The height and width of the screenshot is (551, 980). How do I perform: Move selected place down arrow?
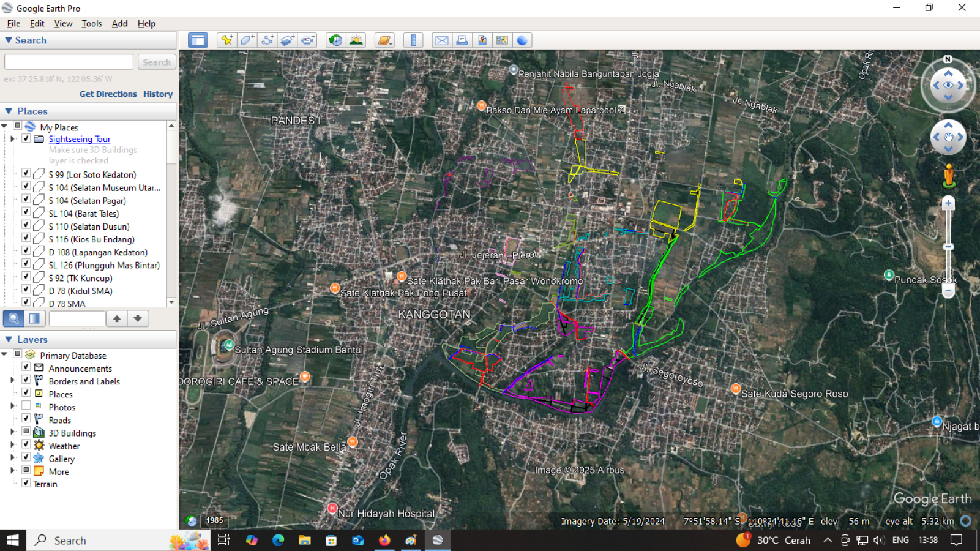138,318
